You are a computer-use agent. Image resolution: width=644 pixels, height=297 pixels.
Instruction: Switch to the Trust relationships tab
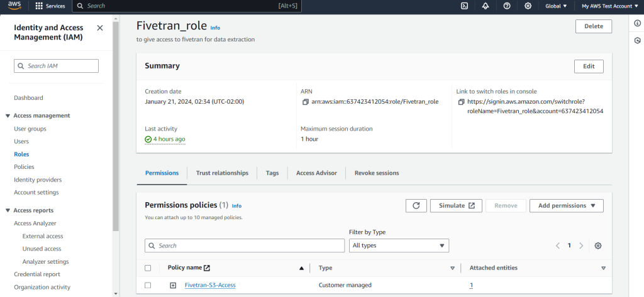click(222, 173)
